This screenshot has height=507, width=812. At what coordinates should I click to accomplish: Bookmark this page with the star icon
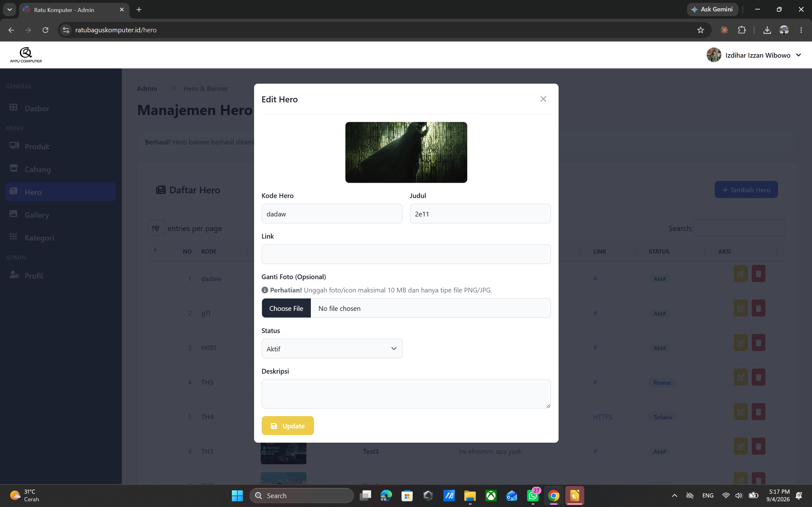pos(700,30)
